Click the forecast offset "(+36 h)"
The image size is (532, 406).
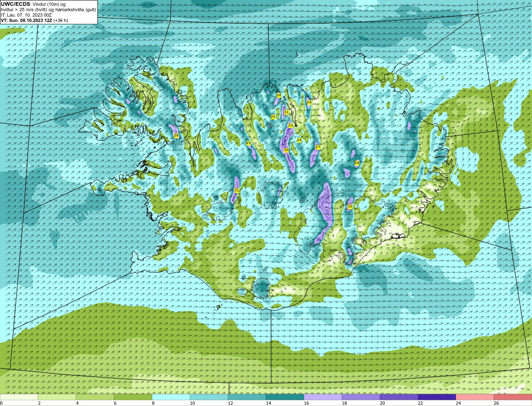(61, 20)
